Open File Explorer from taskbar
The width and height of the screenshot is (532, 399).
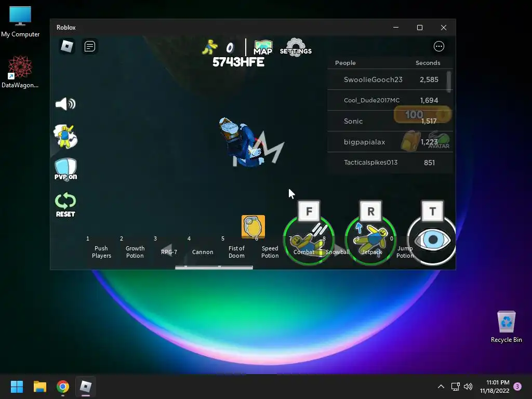tap(39, 387)
